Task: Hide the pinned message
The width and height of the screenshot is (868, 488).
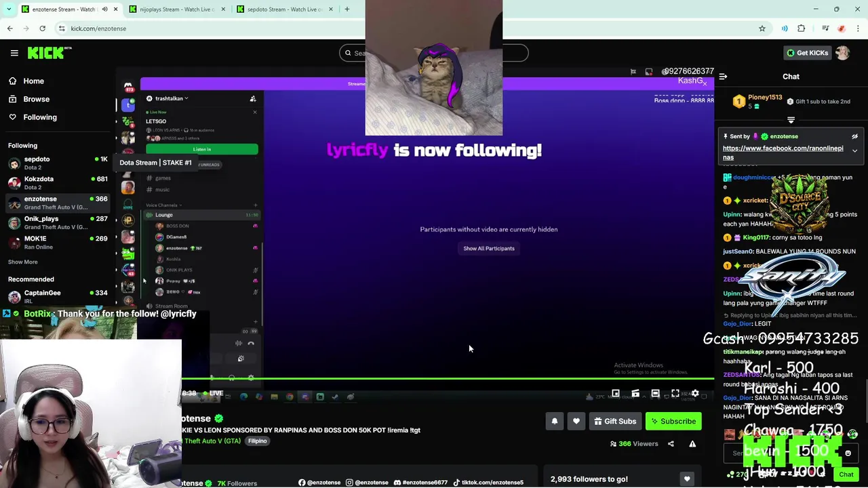Action: pos(855,136)
